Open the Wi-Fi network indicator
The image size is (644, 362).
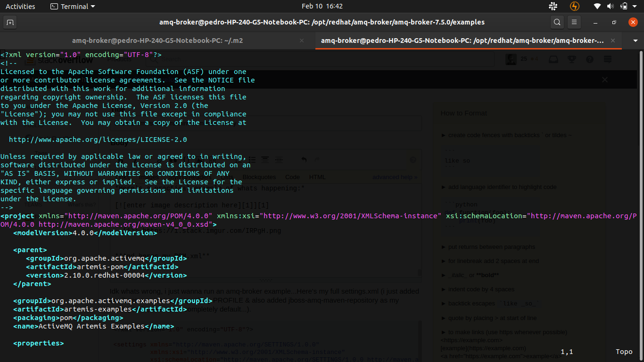click(597, 7)
